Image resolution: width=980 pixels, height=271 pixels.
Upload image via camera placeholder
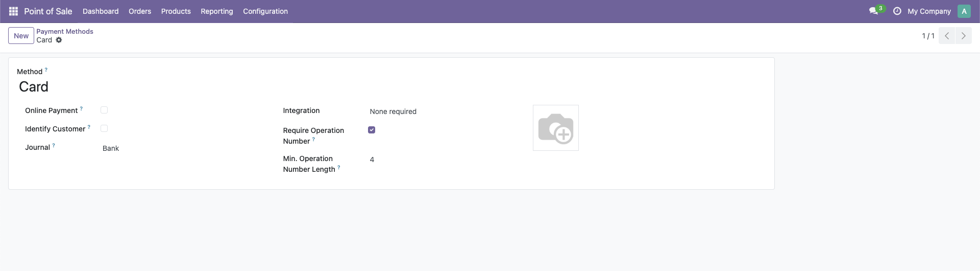[x=556, y=128]
